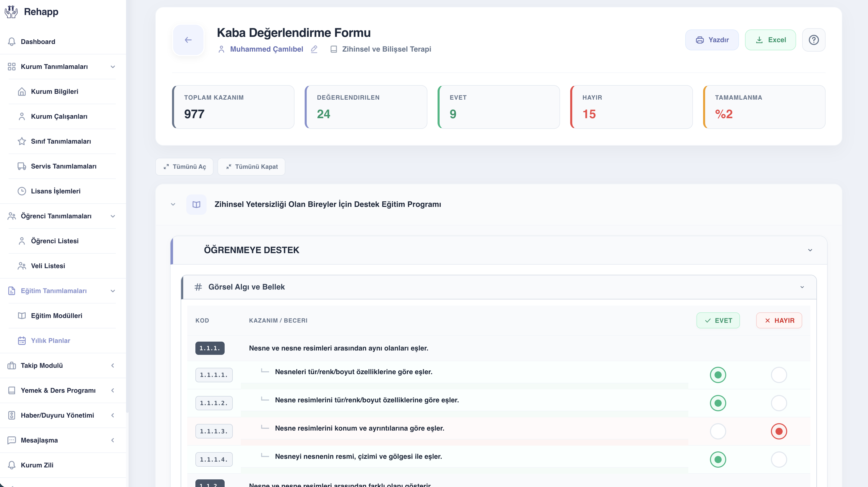Mark all as EVET with header button
Screen dimensions: 868x487
point(718,321)
